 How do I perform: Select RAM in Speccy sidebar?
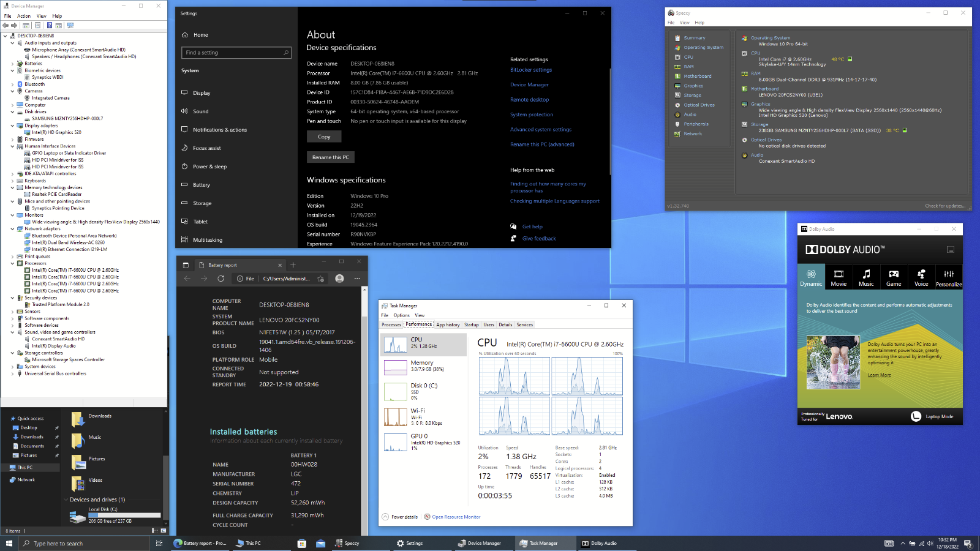[x=688, y=67]
